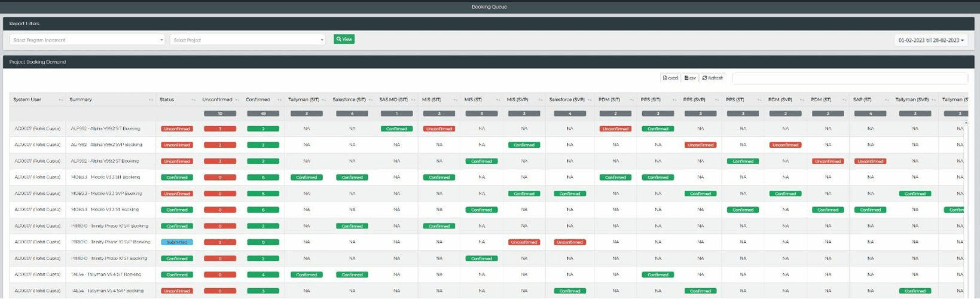Click PPS (SVP) Unconfirmed badge in ALP992 SVP row
Viewport: 980px width, 299px height.
(x=700, y=145)
